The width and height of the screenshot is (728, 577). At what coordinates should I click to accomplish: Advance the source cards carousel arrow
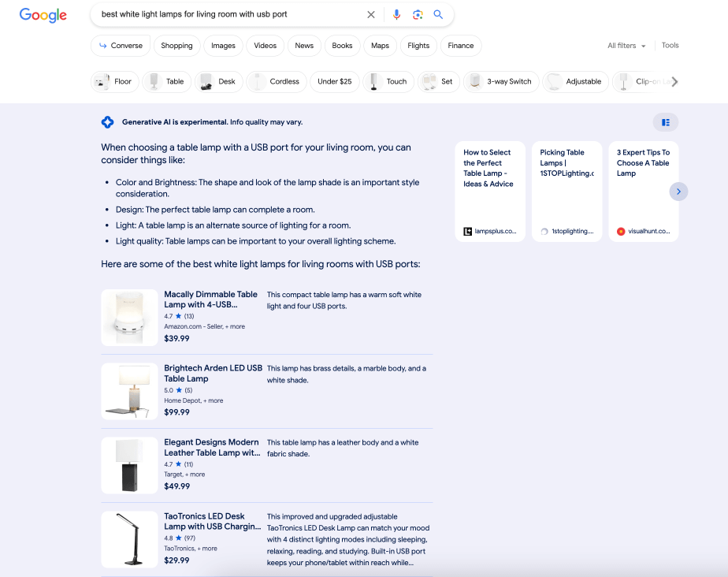tap(678, 191)
